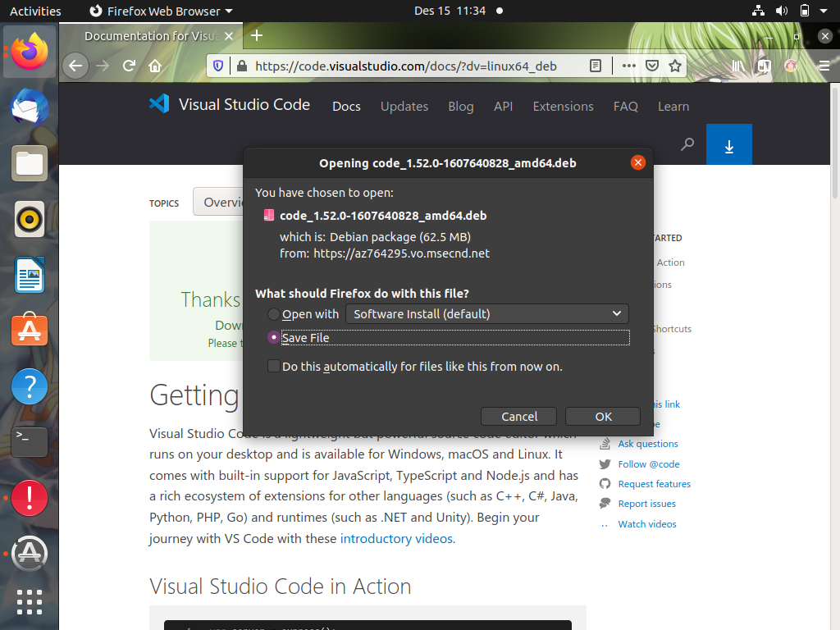Close the Opening code deb dialog
Viewport: 840px width, 630px height.
pyautogui.click(x=637, y=162)
